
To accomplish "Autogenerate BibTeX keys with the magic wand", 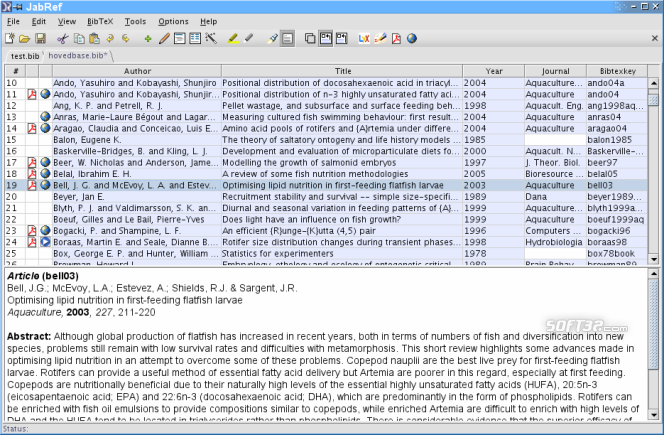I will [x=211, y=39].
